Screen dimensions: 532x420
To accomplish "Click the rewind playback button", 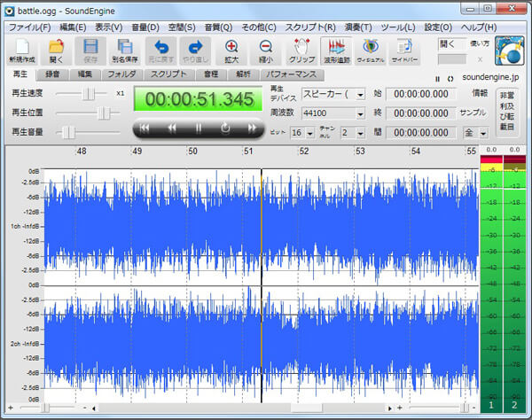I will 172,128.
